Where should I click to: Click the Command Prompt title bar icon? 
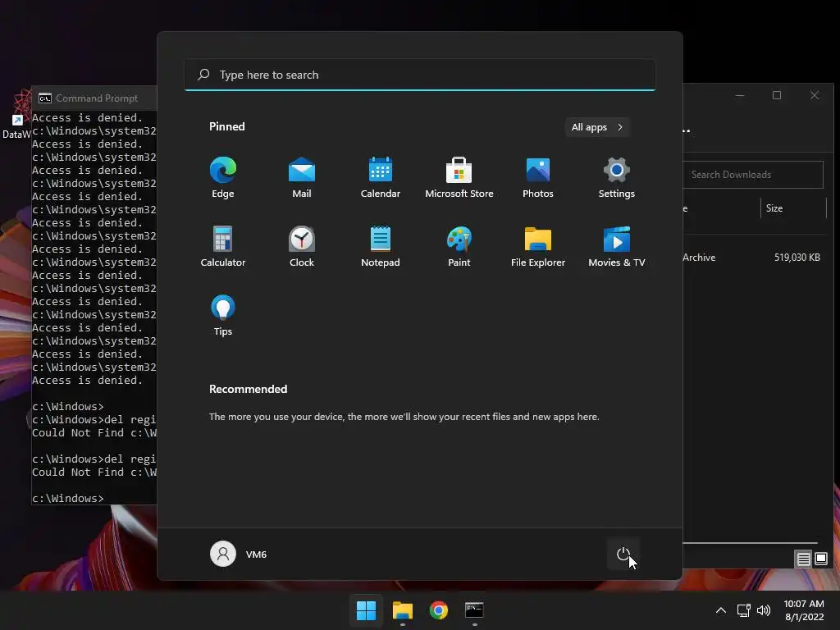[x=45, y=98]
